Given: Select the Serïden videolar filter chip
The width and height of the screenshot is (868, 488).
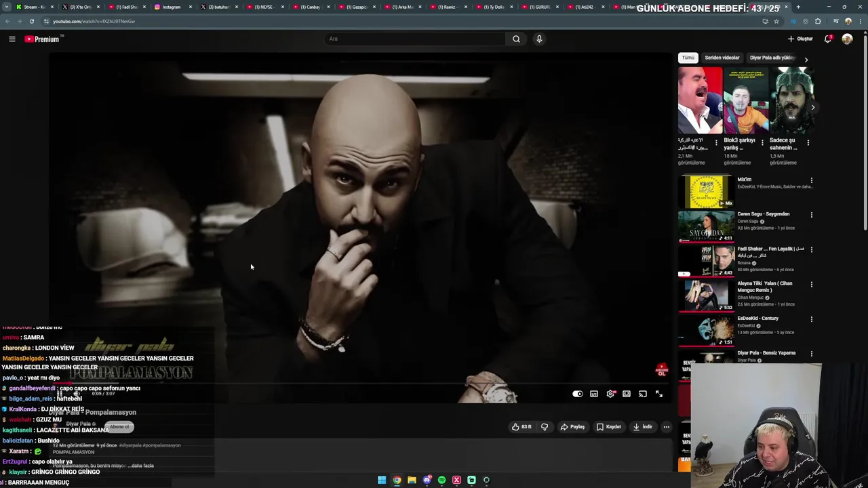Looking at the screenshot, I should [722, 58].
